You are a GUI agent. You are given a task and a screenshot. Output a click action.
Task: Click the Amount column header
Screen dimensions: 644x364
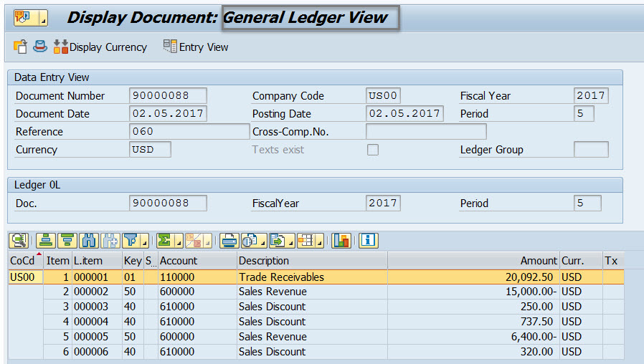click(x=473, y=261)
